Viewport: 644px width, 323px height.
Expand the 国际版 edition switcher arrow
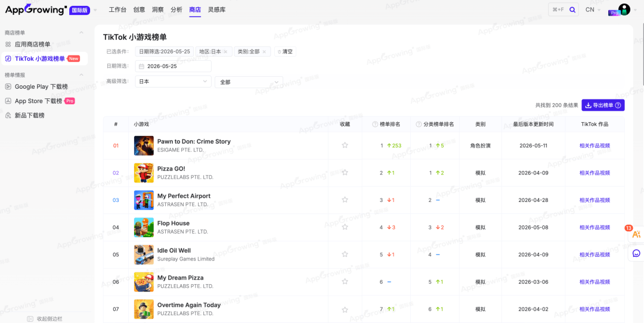coord(95,10)
